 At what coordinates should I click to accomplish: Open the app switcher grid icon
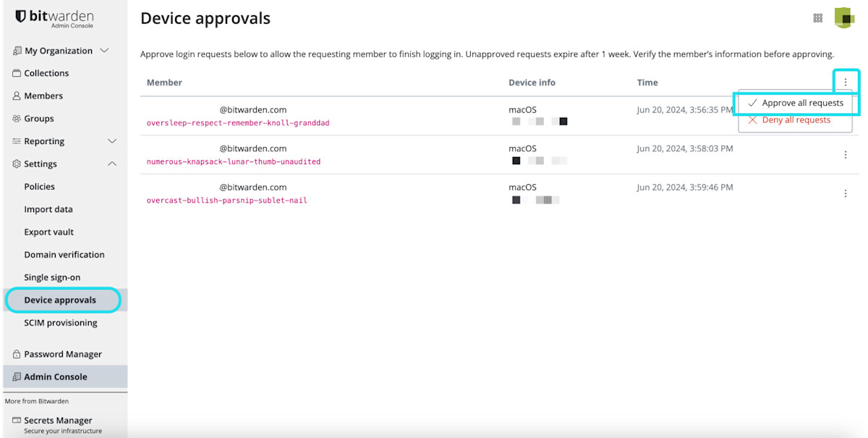[x=818, y=18]
